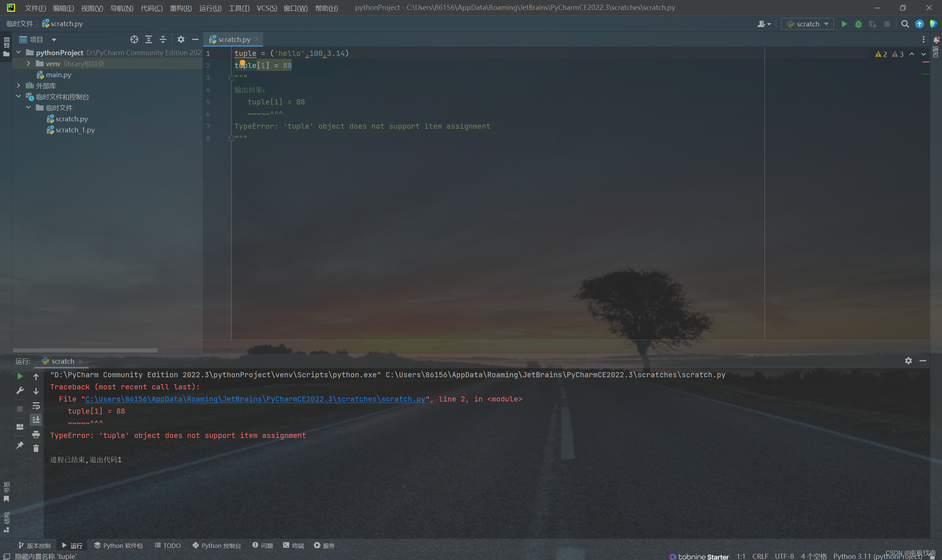This screenshot has height=560, width=942.
Task: Open JetBrains Toolbox colorful icon
Action: coord(933,24)
